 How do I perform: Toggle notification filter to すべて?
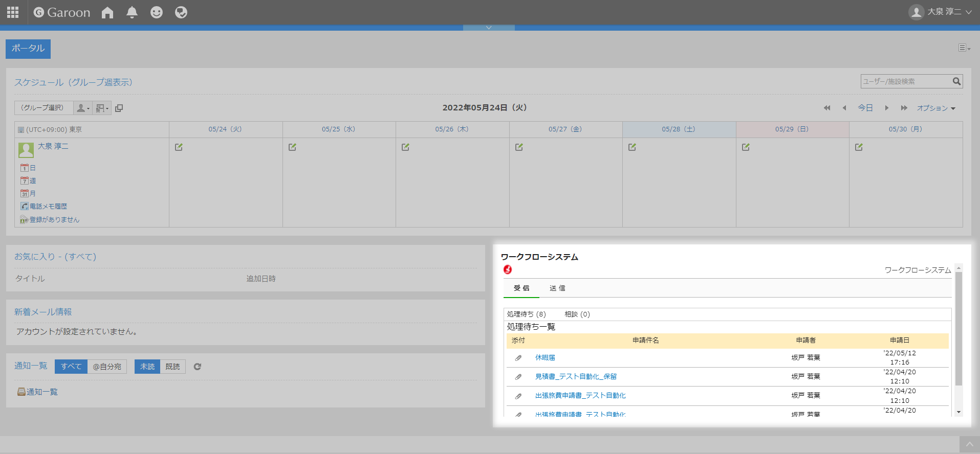pyautogui.click(x=71, y=367)
